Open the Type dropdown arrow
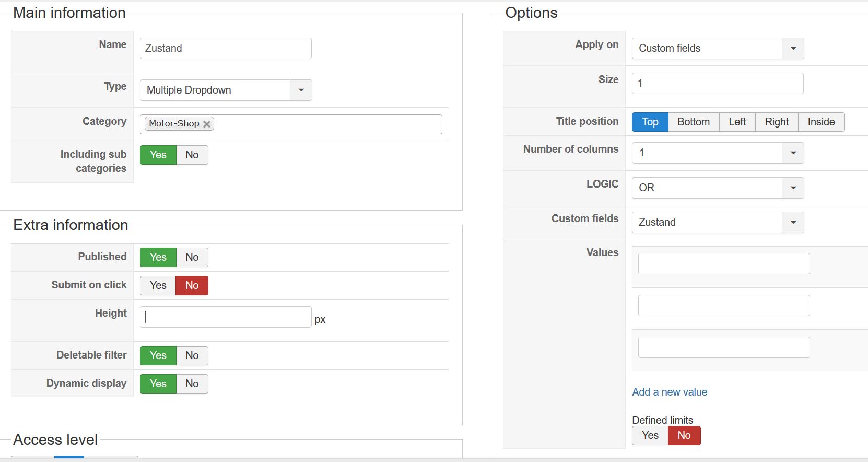868x462 pixels. point(301,90)
